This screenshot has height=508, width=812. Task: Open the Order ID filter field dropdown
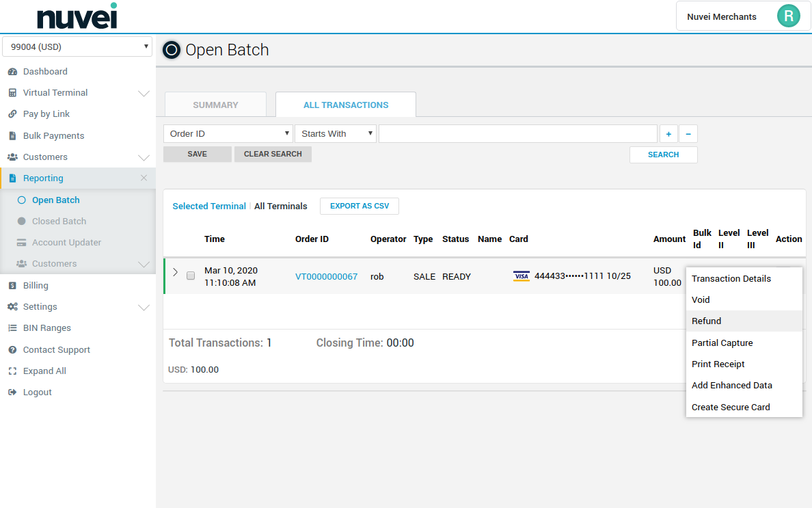(x=228, y=133)
